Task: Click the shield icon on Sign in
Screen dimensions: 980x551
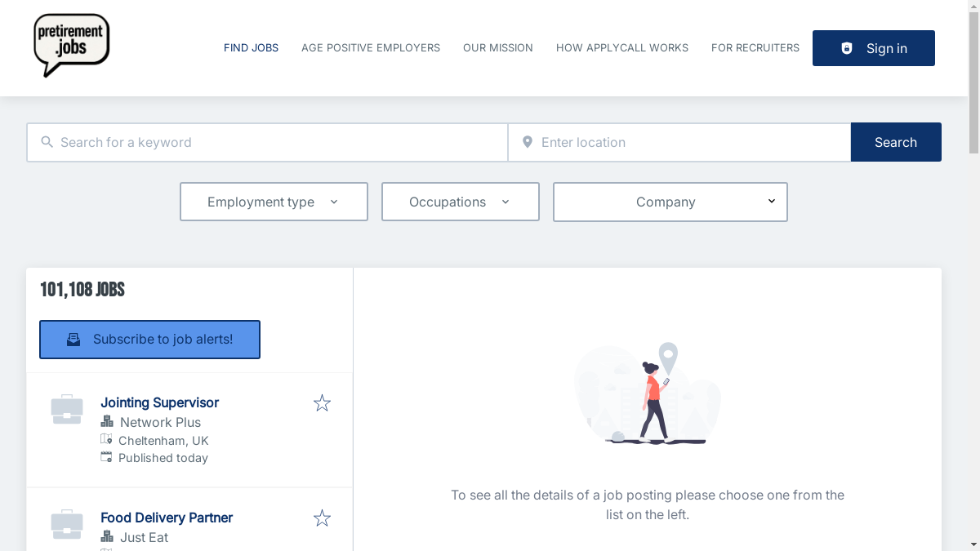Action: tap(847, 48)
